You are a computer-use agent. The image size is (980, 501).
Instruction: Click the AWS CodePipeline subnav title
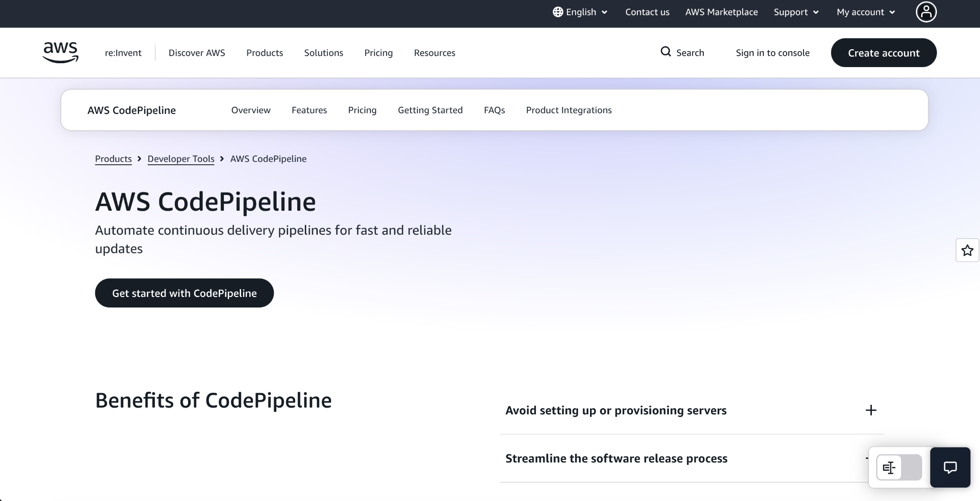(x=132, y=110)
